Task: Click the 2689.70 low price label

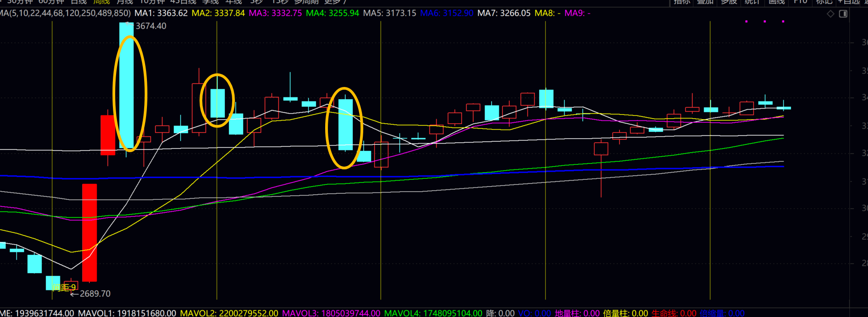Action: [95, 294]
